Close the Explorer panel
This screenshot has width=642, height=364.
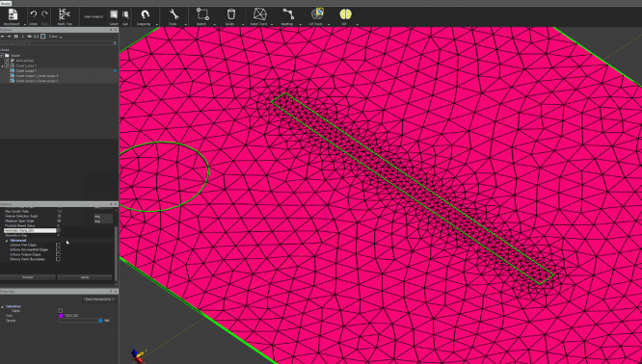pyautogui.click(x=116, y=30)
